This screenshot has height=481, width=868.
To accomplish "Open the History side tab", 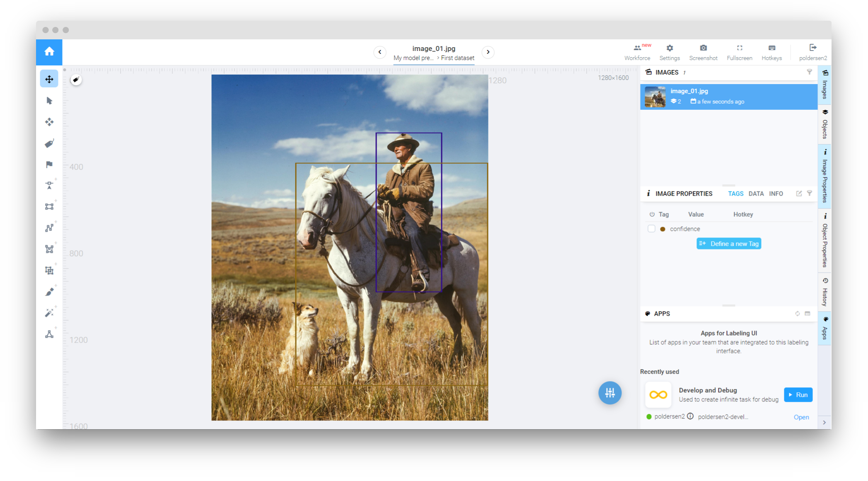I will pyautogui.click(x=824, y=292).
